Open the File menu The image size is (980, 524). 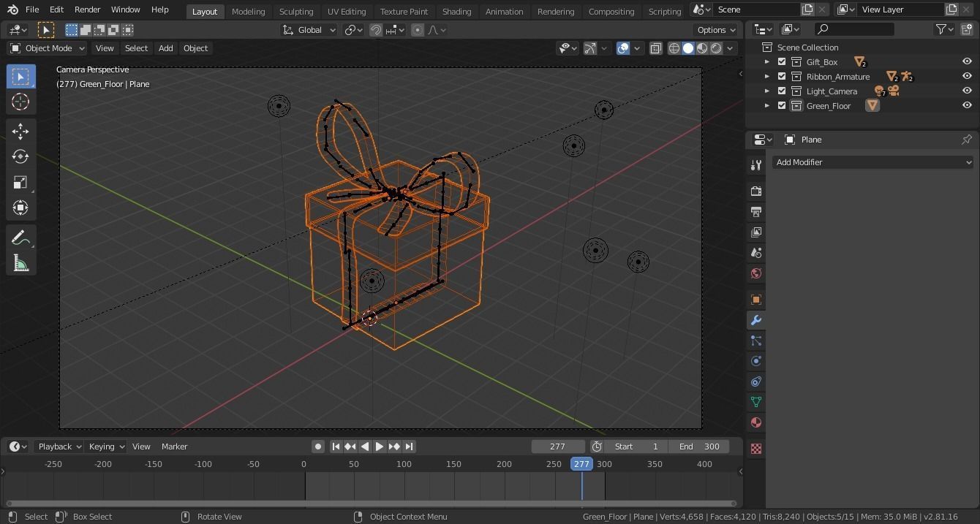click(32, 10)
